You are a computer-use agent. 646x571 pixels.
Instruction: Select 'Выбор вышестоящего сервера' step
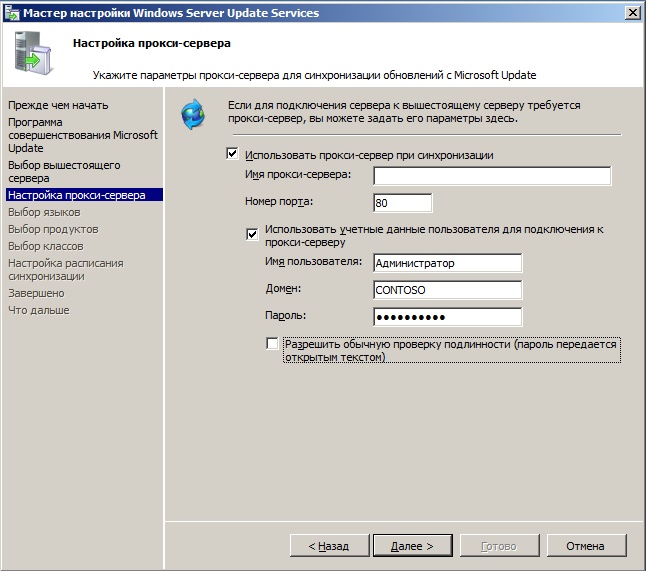[x=64, y=171]
